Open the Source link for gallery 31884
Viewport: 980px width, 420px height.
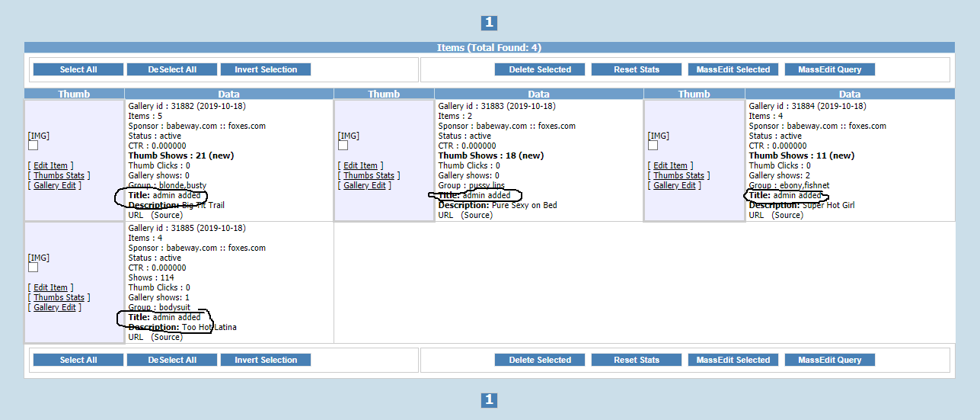click(x=787, y=215)
